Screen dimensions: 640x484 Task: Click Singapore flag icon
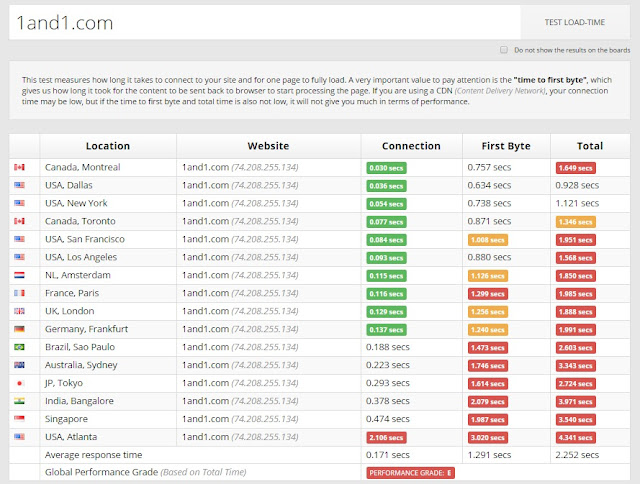click(x=19, y=419)
